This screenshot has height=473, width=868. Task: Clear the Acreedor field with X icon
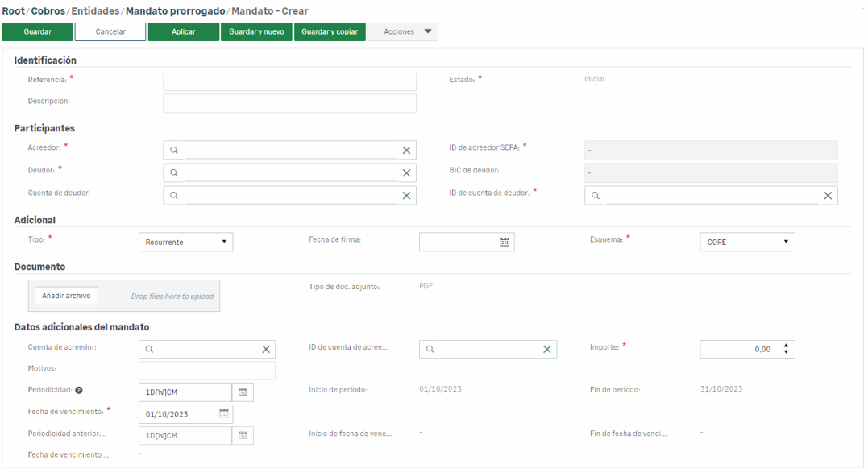(x=406, y=151)
